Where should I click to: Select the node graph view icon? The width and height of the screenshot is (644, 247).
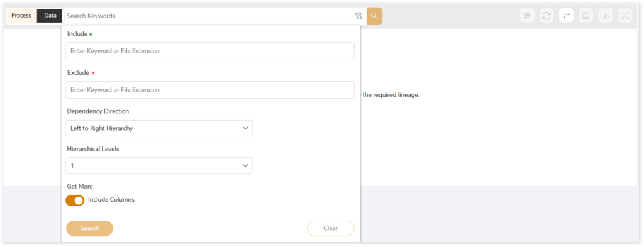coord(567,16)
